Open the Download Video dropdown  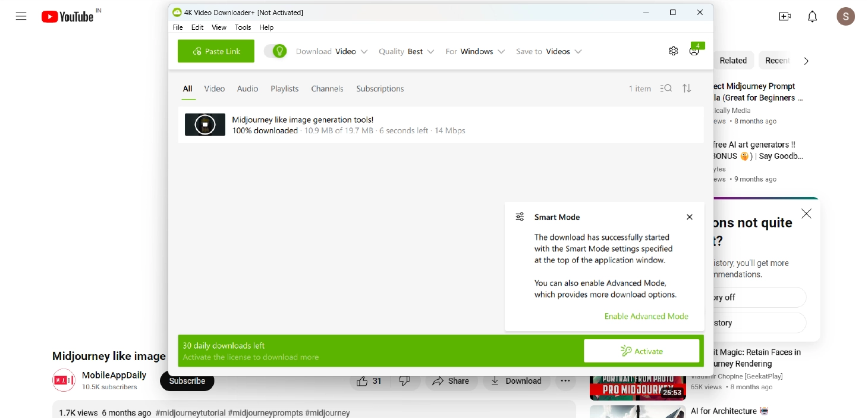(332, 52)
